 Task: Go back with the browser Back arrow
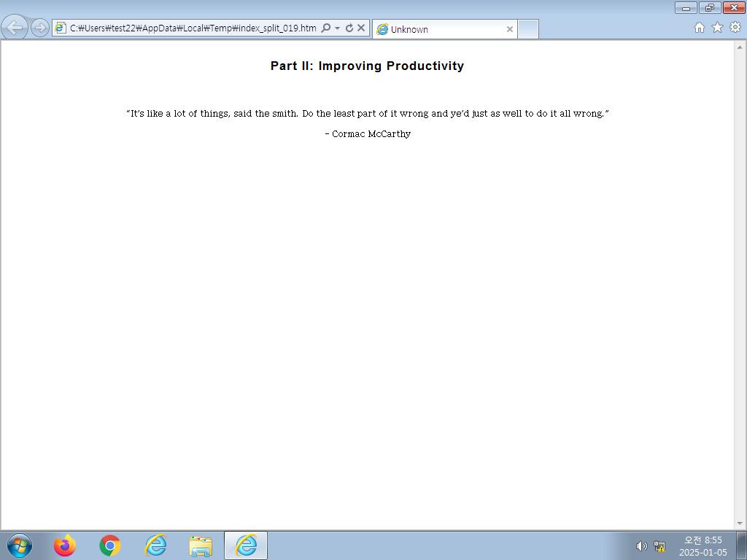click(x=15, y=27)
